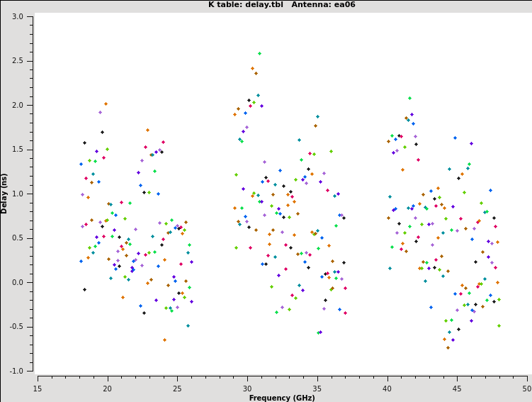Screen dimensions: 532x402
Task: Click the 'Delay (ns)' y-axis label
Action: [4, 193]
